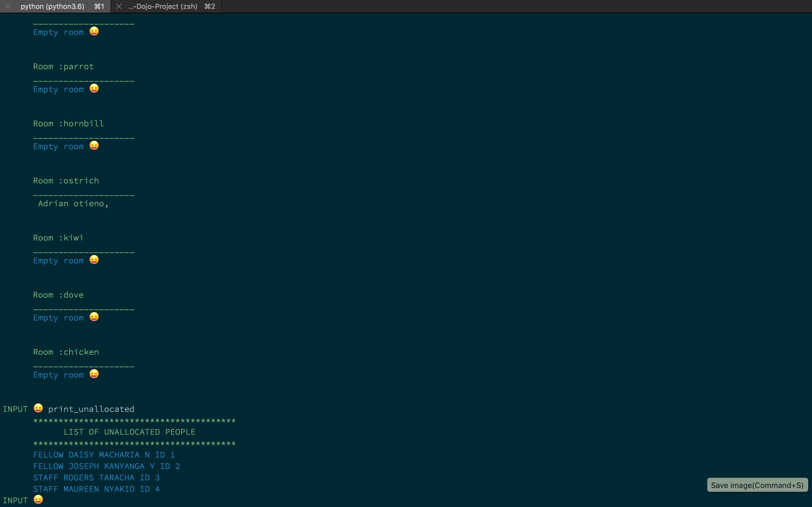Click the emoji under Room :chicken
Image resolution: width=812 pixels, height=507 pixels.
coord(94,374)
